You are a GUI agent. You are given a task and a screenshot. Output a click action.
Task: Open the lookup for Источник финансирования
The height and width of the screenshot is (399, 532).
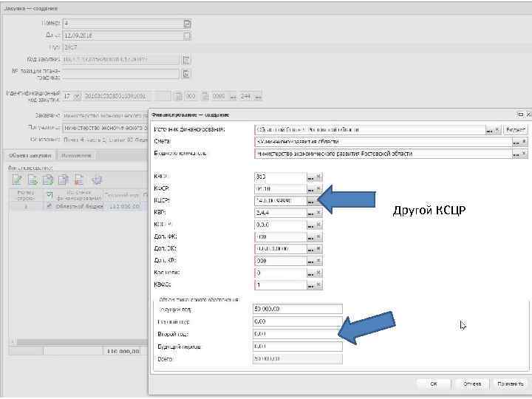click(489, 129)
